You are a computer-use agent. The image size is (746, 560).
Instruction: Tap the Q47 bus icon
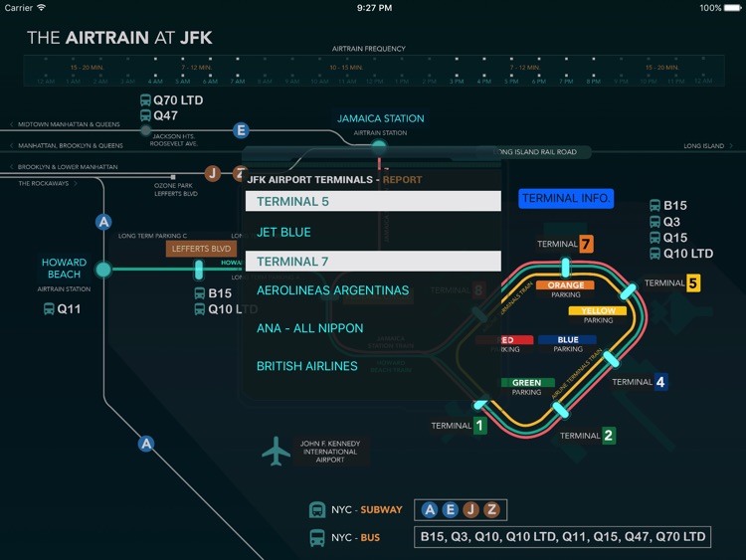click(145, 115)
